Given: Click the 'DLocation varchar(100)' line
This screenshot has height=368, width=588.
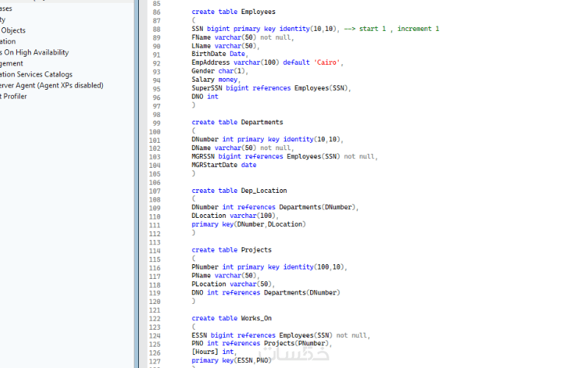Looking at the screenshot, I should click(235, 216).
